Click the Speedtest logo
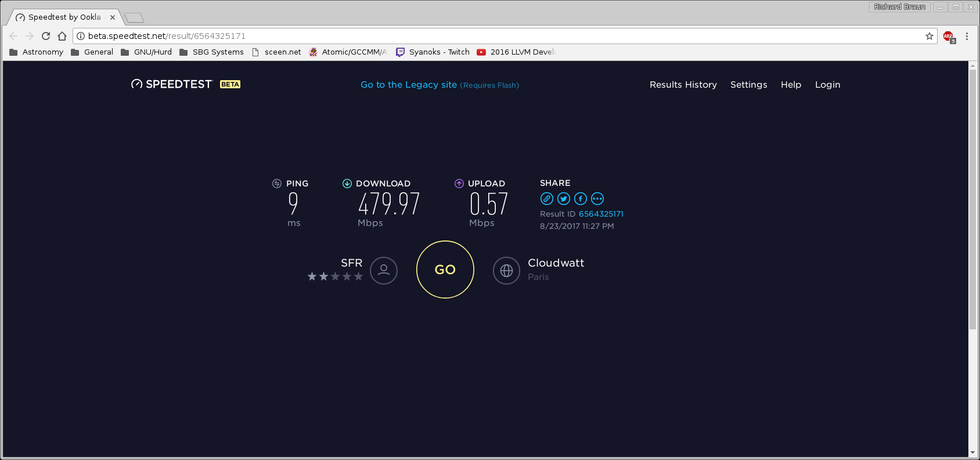 click(x=172, y=84)
